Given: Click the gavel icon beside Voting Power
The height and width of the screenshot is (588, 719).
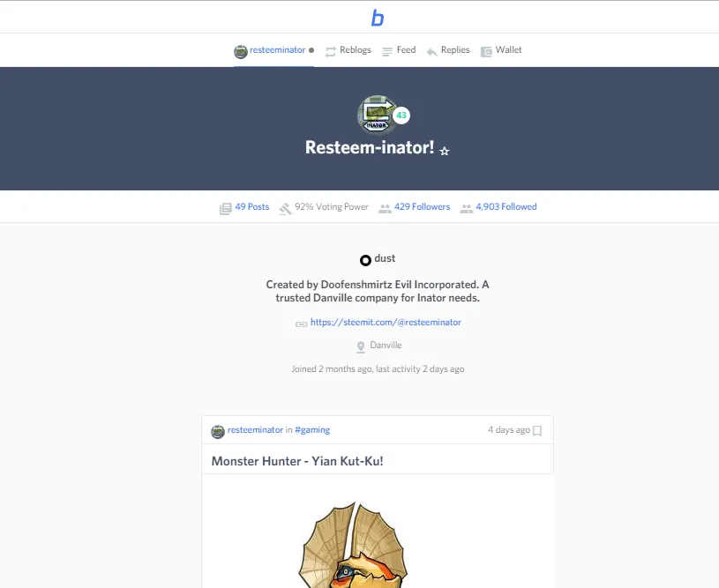Looking at the screenshot, I should [285, 209].
